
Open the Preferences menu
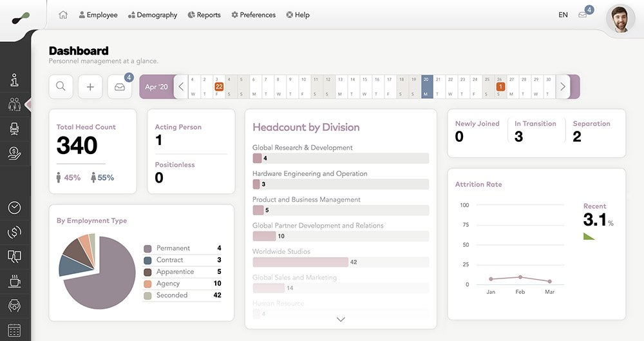point(253,15)
